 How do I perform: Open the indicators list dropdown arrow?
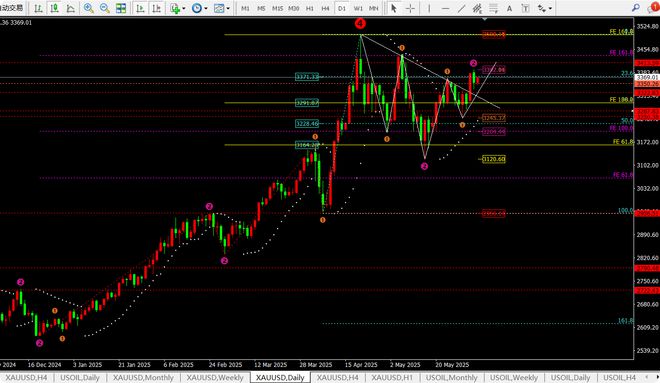(x=184, y=8)
